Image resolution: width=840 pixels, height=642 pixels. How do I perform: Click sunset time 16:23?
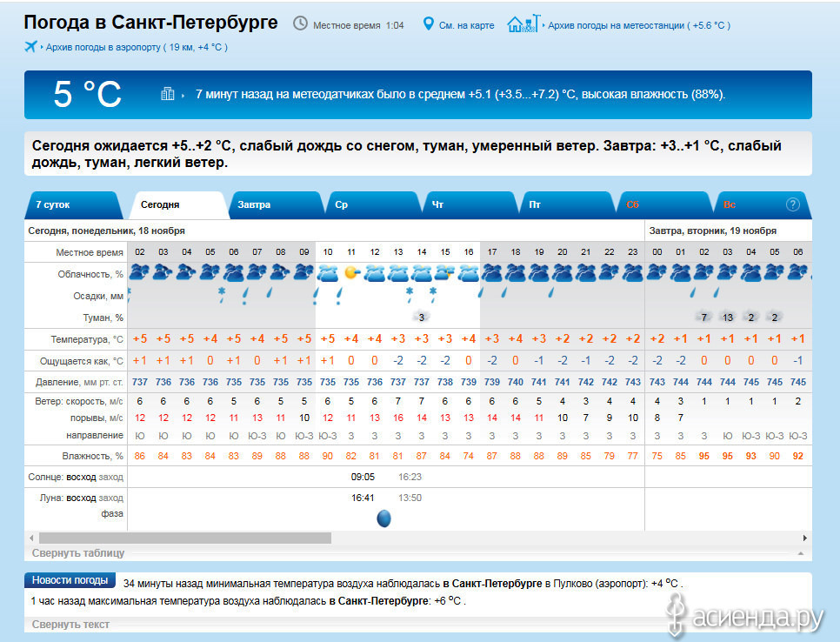[410, 477]
